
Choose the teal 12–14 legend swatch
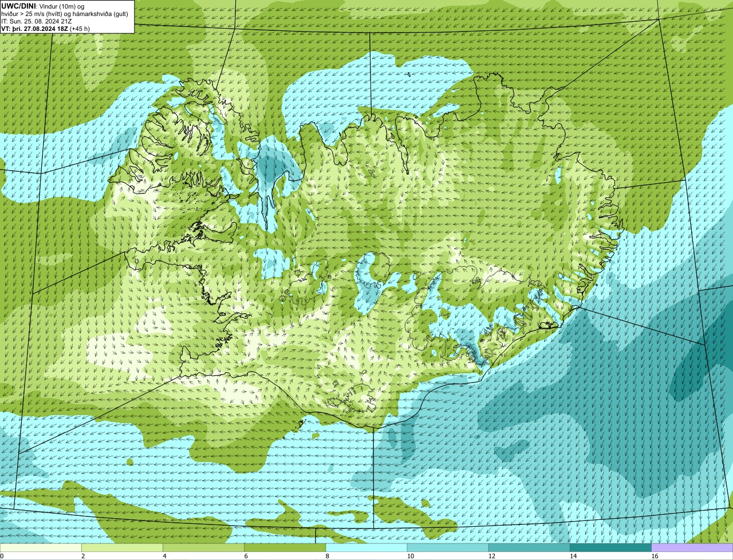529,547
